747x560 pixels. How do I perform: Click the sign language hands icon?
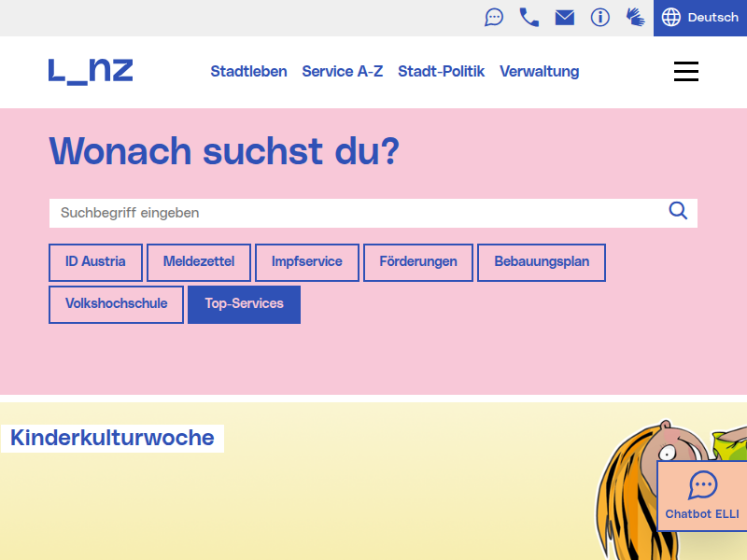[x=635, y=18]
